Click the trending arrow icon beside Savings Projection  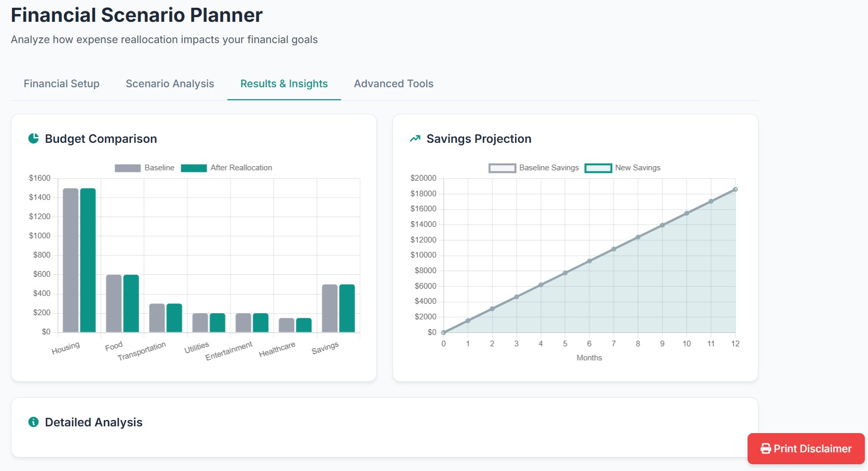(415, 138)
